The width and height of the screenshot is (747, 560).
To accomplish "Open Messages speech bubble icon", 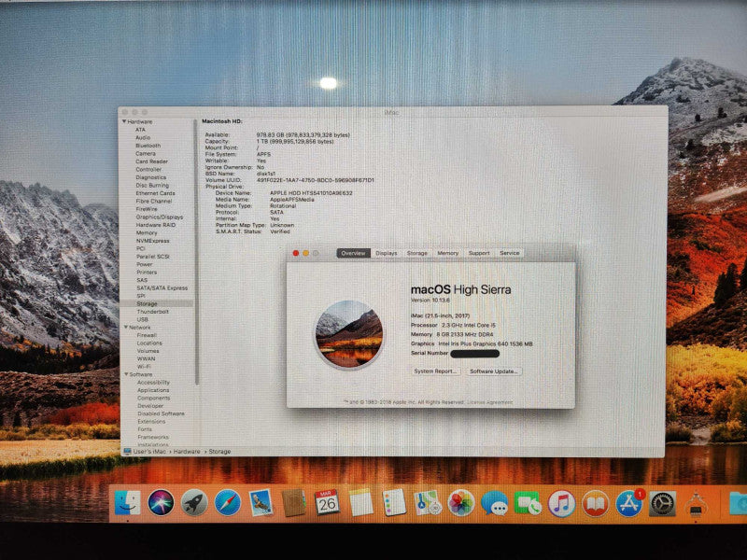I will click(x=494, y=504).
